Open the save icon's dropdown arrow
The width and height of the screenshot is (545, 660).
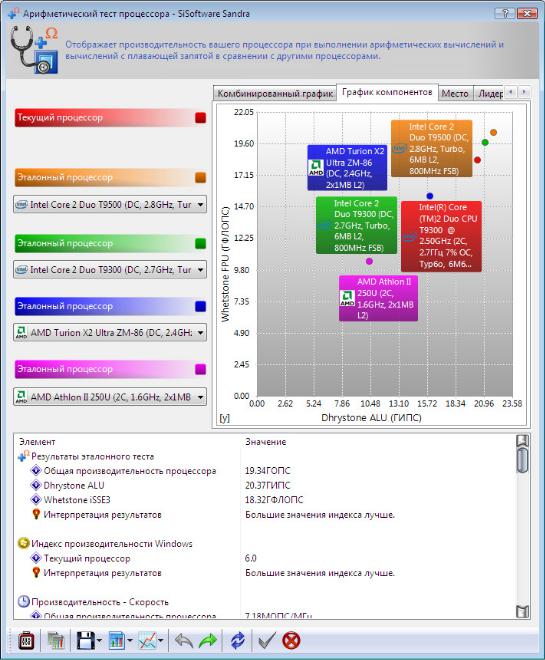tap(99, 641)
